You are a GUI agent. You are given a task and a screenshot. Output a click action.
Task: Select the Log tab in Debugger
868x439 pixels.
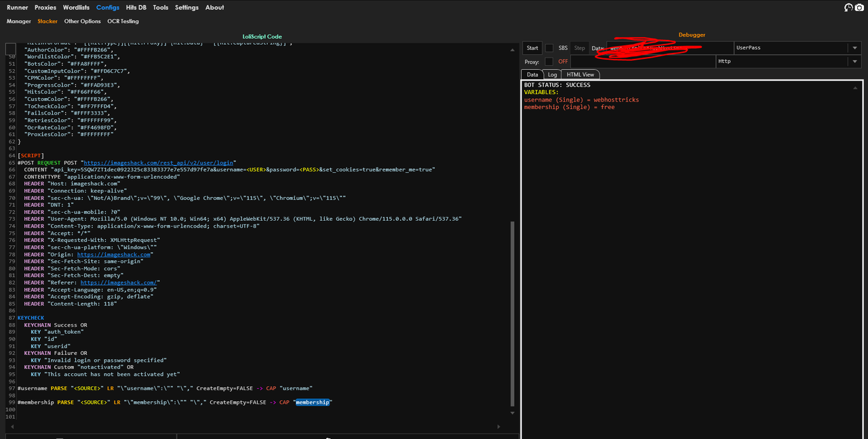552,75
